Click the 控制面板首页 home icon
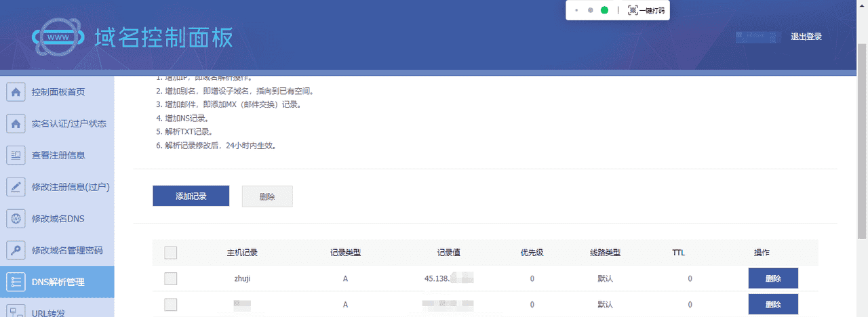The width and height of the screenshot is (868, 317). click(16, 91)
